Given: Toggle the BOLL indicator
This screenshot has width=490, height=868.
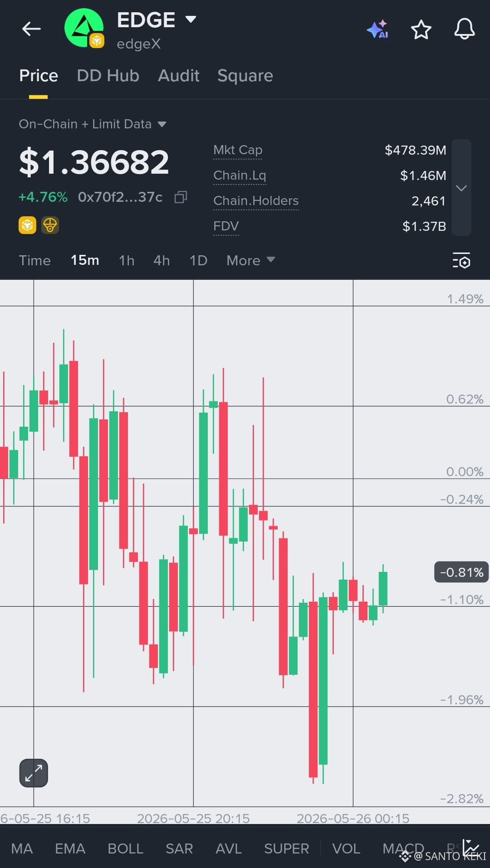Looking at the screenshot, I should (125, 848).
